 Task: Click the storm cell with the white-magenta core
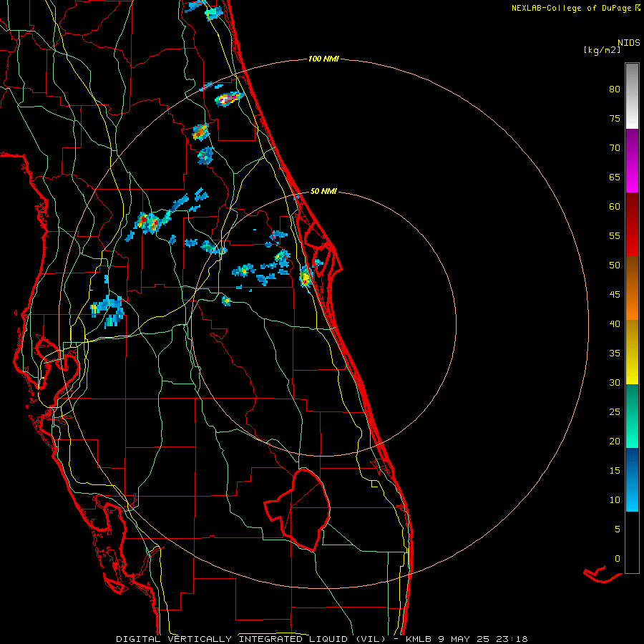pyautogui.click(x=229, y=98)
